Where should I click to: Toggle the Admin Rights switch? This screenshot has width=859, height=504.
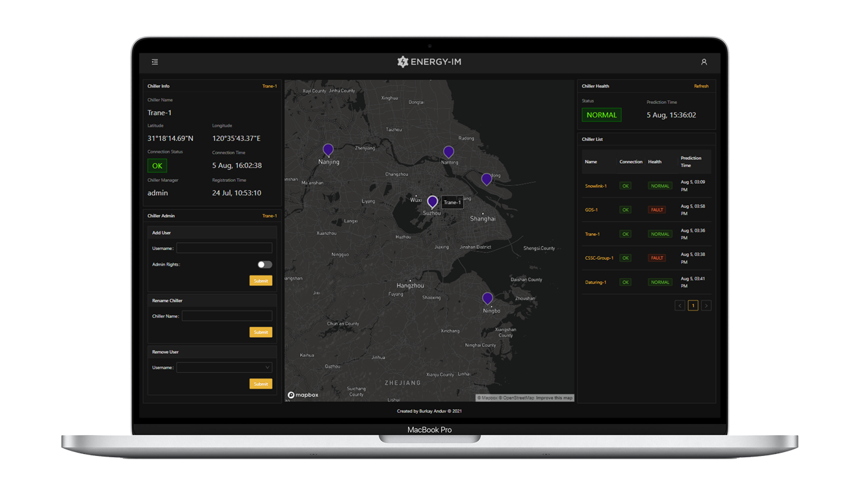tap(264, 264)
